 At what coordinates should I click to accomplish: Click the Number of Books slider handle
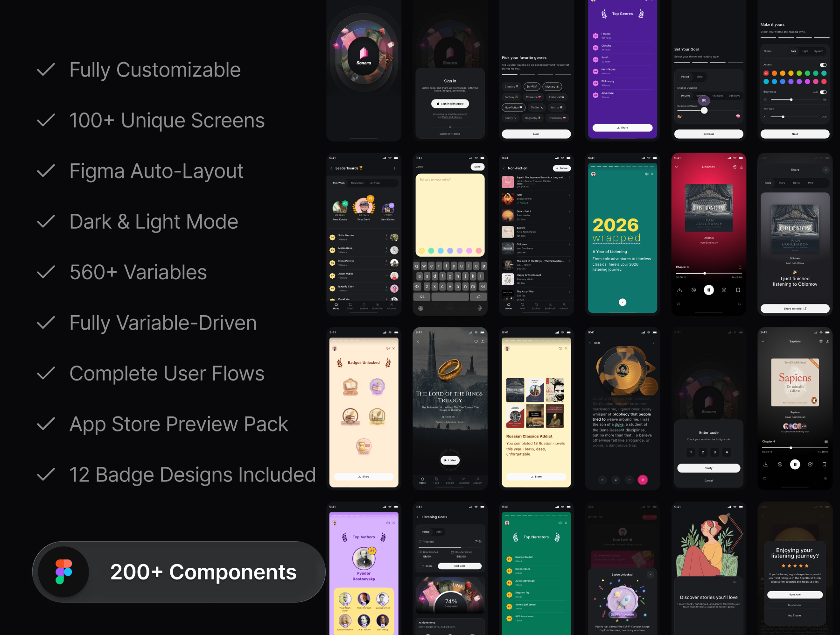coord(704,111)
